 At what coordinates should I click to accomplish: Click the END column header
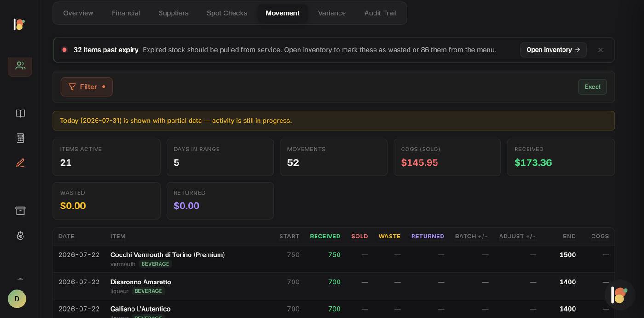569,237
